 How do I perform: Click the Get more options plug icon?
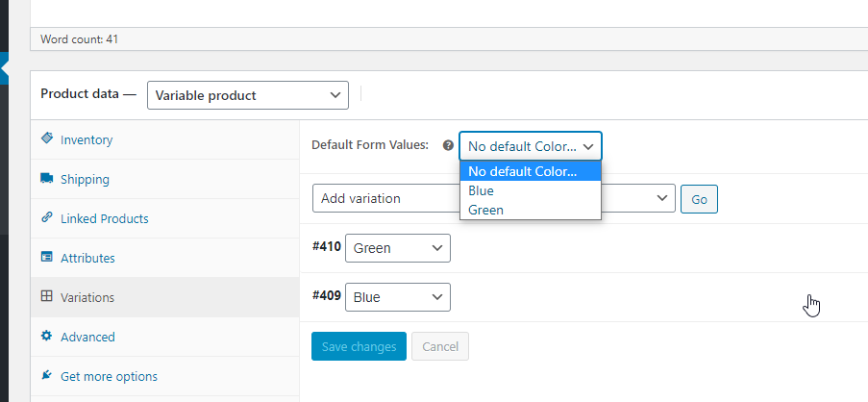tap(46, 376)
